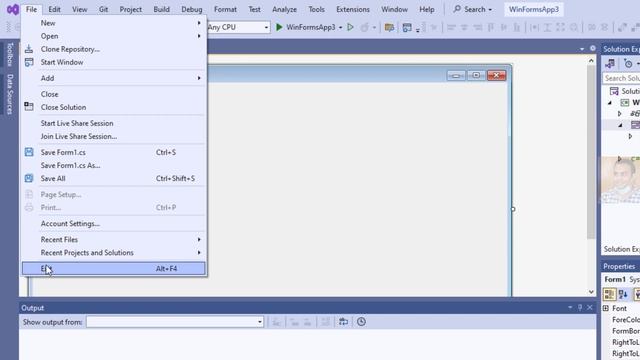The width and height of the screenshot is (640, 360).
Task: Click the Save All icon in menu
Action: pos(29,178)
